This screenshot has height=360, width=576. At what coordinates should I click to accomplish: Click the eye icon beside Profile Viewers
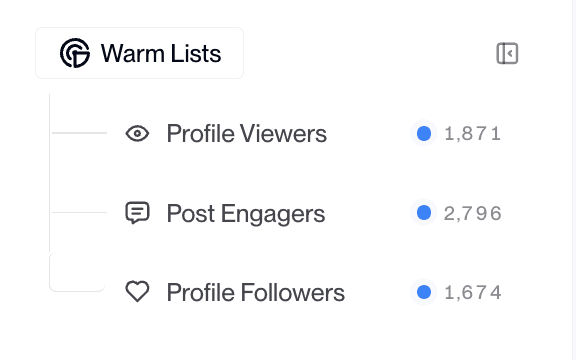tap(137, 133)
